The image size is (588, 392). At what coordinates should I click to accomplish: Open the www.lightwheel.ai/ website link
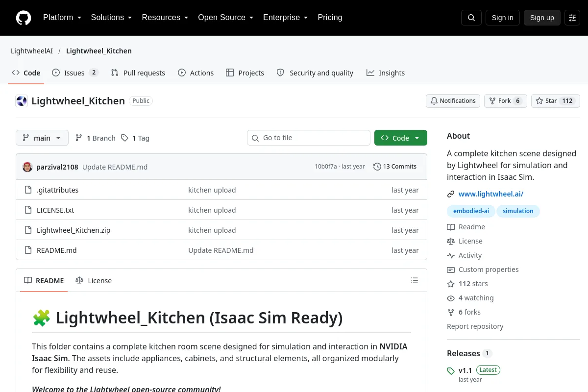coord(491,194)
